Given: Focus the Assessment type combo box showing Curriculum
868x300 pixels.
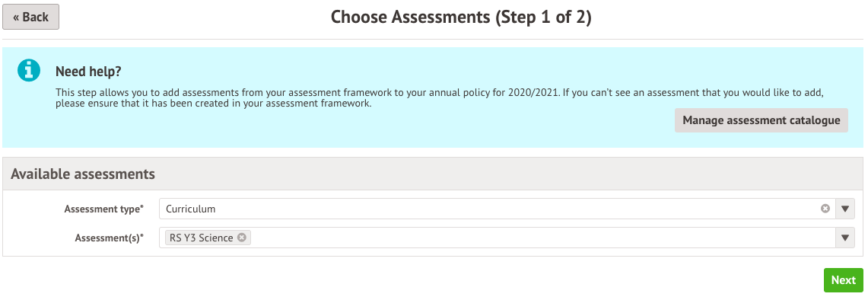Looking at the screenshot, I should pos(497,209).
